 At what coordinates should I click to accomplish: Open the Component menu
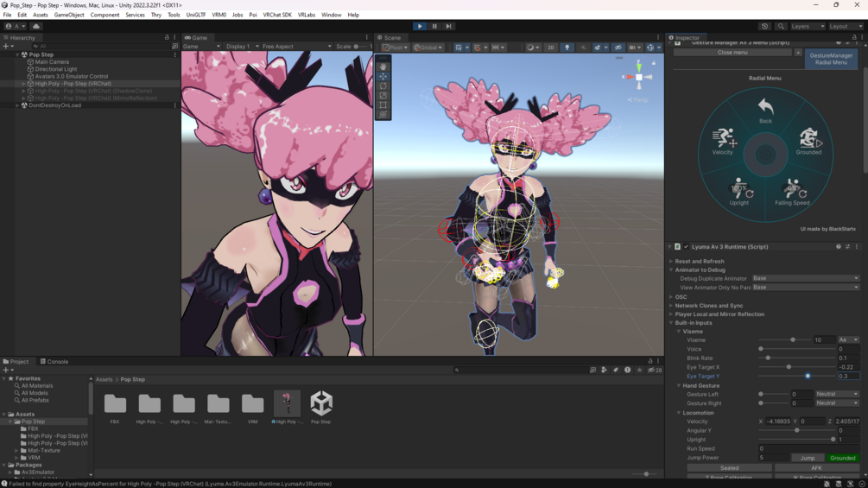[105, 15]
